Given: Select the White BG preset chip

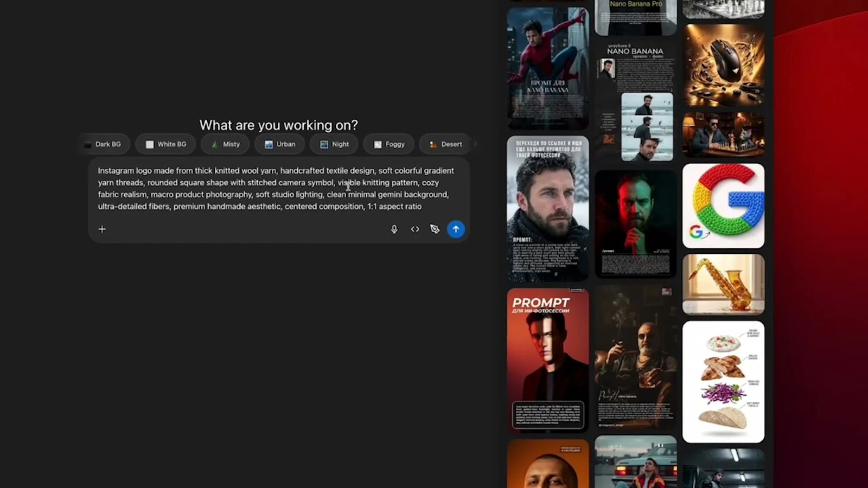Looking at the screenshot, I should (x=165, y=144).
